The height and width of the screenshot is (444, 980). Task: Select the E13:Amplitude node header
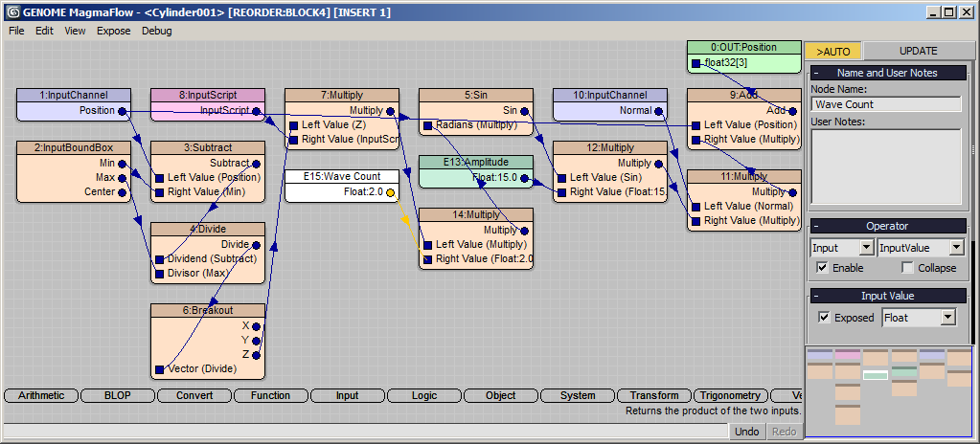coord(475,163)
